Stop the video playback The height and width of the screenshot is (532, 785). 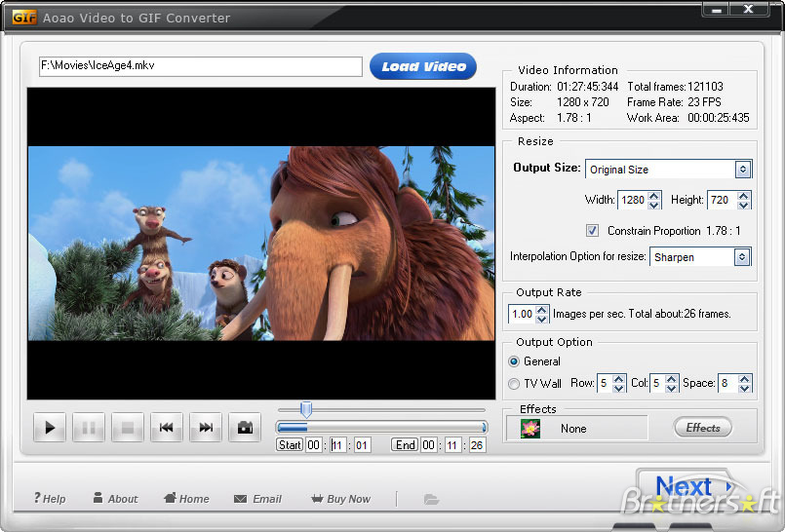tap(128, 427)
